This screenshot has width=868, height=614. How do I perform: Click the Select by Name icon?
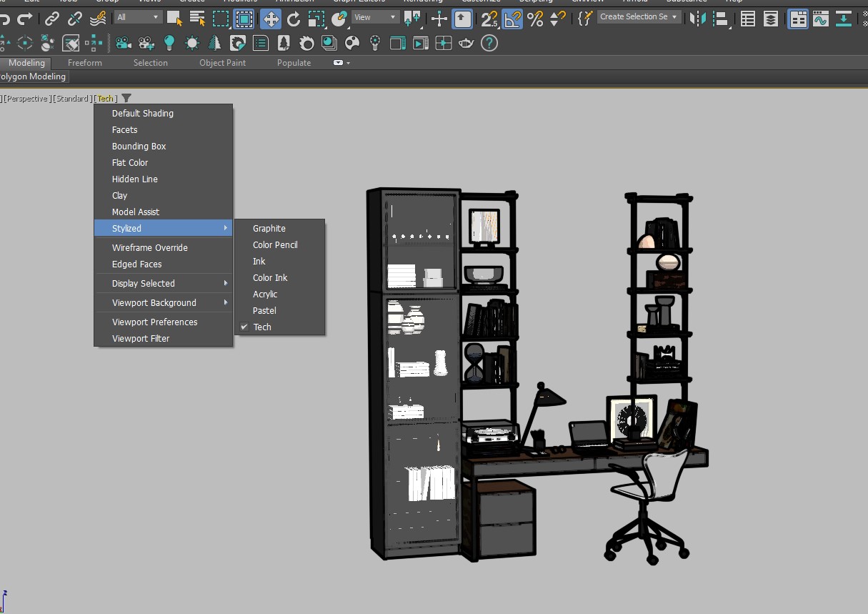[197, 19]
